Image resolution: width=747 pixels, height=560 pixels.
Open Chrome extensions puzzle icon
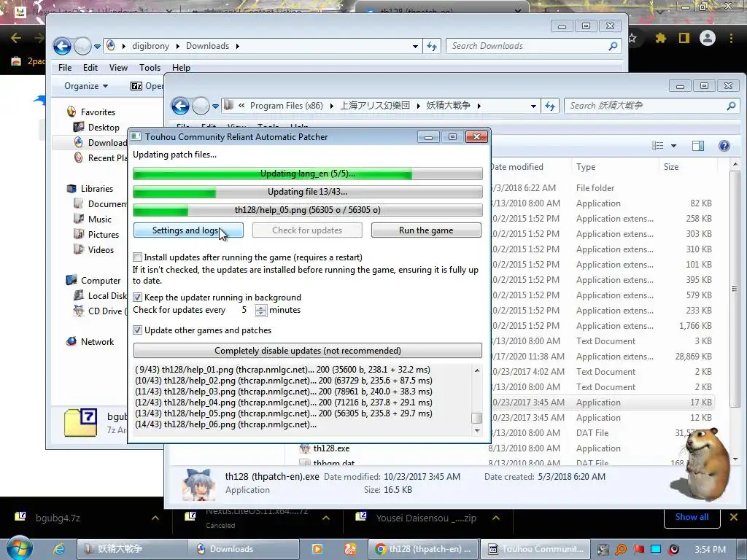click(660, 38)
